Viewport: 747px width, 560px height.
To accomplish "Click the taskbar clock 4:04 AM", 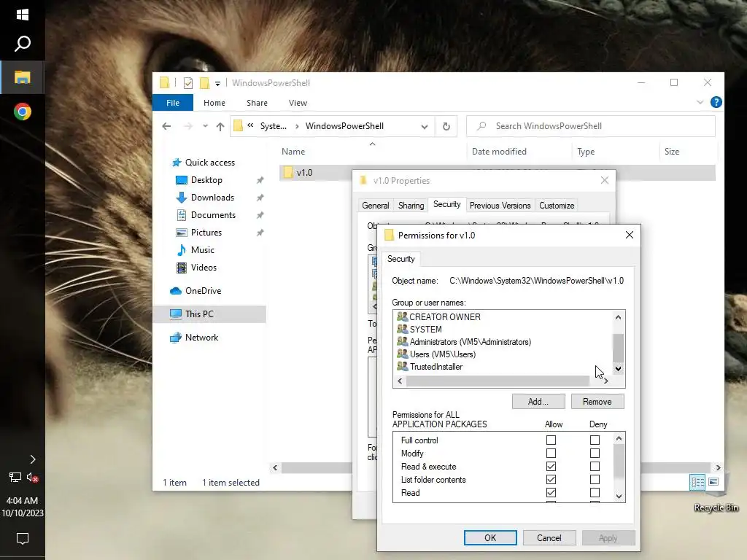I will point(23,500).
